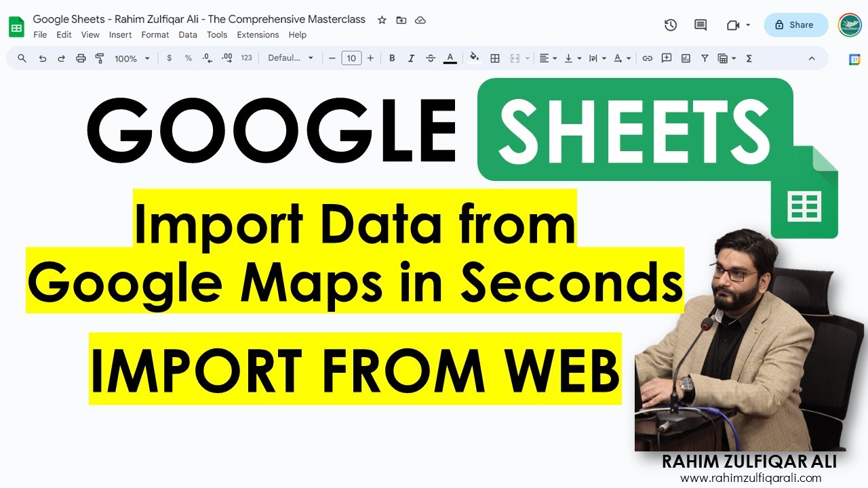Activate the paint format tool
This screenshot has height=488, width=868.
click(x=100, y=58)
